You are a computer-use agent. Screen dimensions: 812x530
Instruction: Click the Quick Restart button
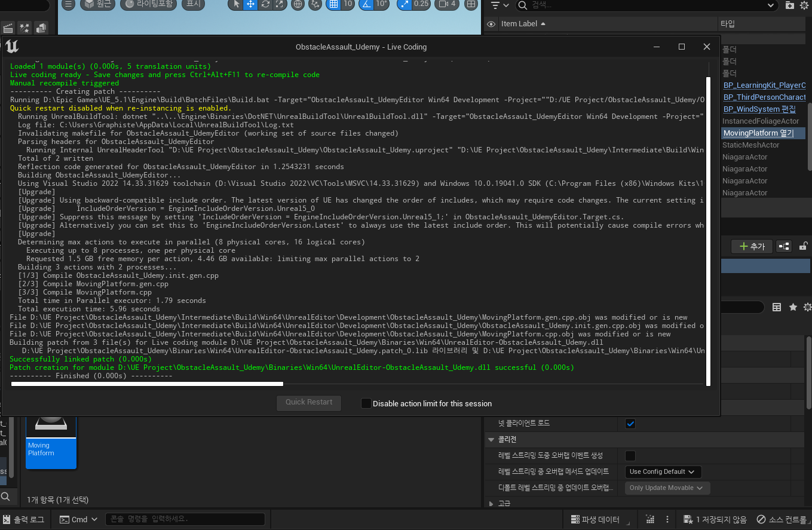click(309, 403)
